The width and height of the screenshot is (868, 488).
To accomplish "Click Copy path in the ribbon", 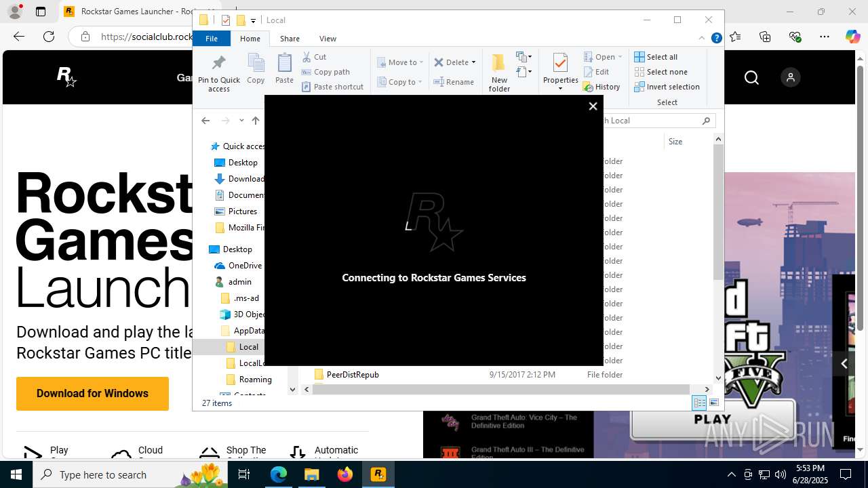I will [x=325, y=72].
